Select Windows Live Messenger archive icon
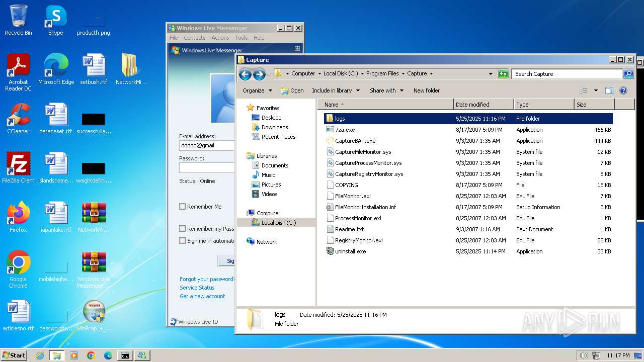Screen dimensions: 644x362 [94, 269]
